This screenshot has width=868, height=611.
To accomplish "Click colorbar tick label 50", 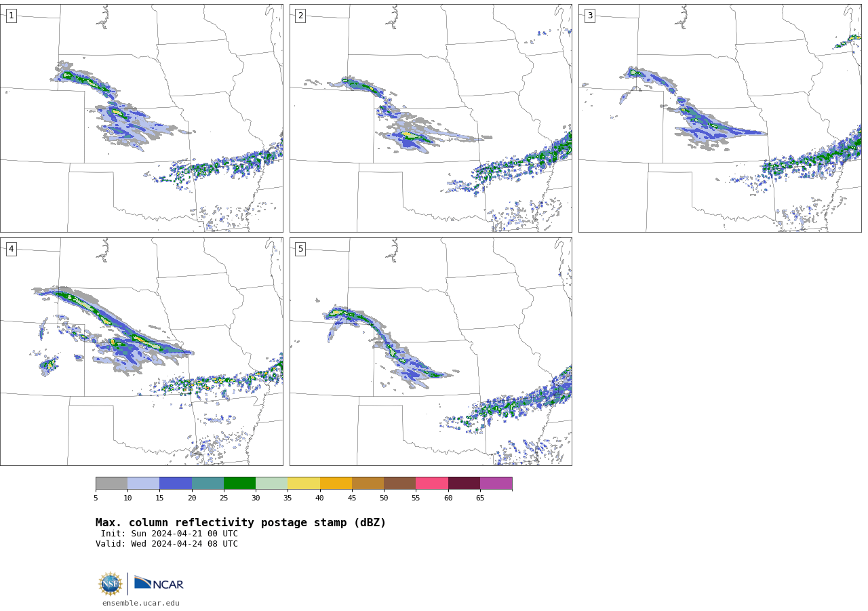I will click(x=384, y=498).
